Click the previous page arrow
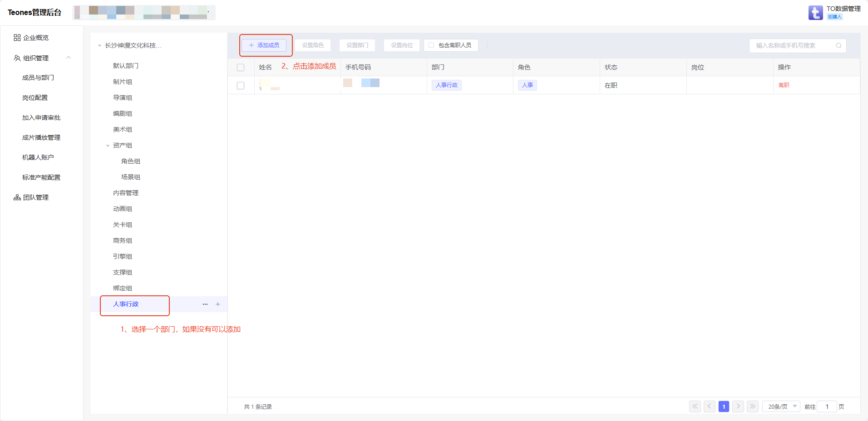Viewport: 868px width, 421px height. point(710,406)
